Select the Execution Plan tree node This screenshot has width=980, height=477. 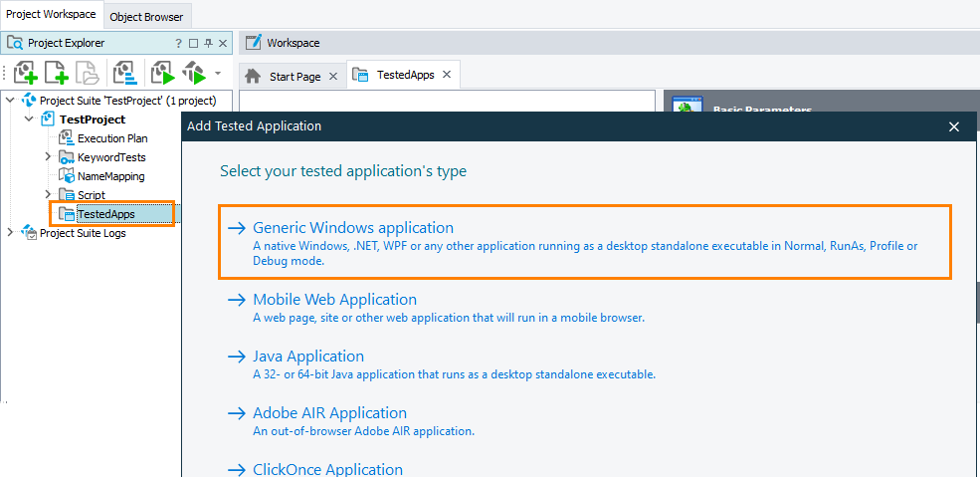point(112,138)
